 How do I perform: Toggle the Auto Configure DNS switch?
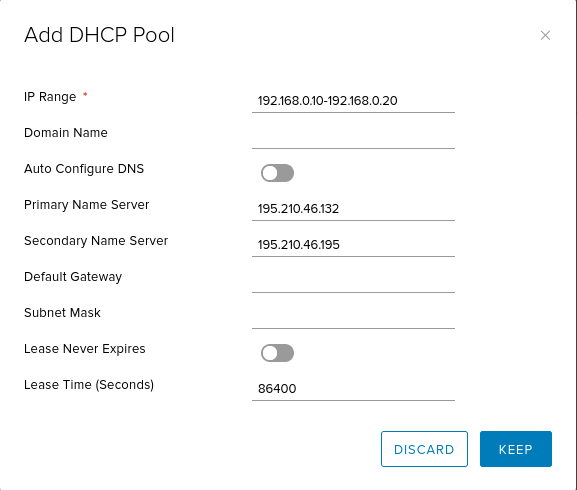pos(277,173)
